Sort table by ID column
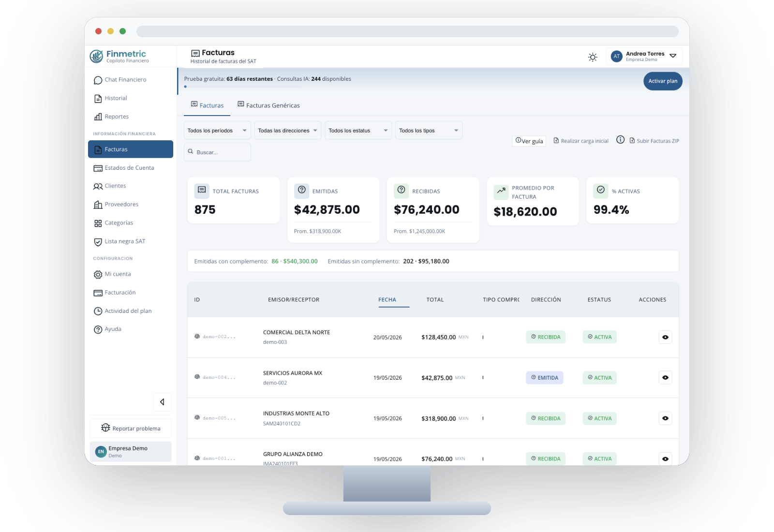 (x=197, y=300)
